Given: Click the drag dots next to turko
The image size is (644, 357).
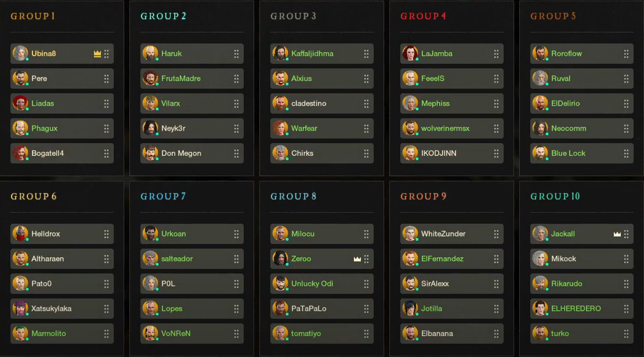Looking at the screenshot, I should coord(627,334).
